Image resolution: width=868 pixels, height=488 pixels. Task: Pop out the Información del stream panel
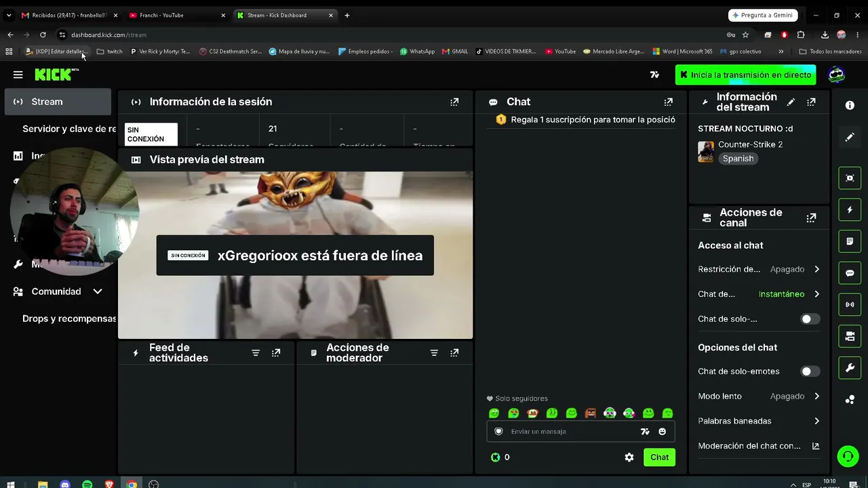(811, 102)
